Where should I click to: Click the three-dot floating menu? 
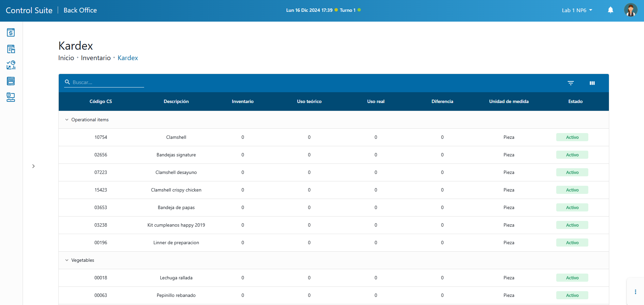tap(635, 292)
